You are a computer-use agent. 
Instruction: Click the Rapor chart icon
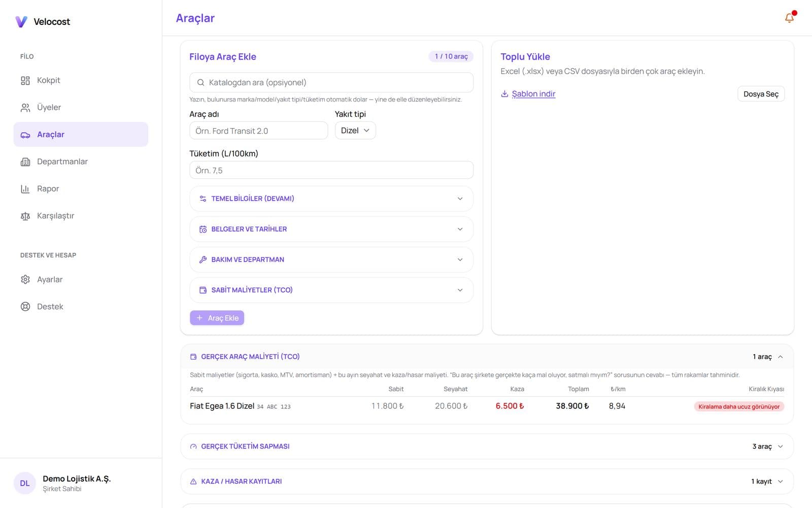point(25,188)
